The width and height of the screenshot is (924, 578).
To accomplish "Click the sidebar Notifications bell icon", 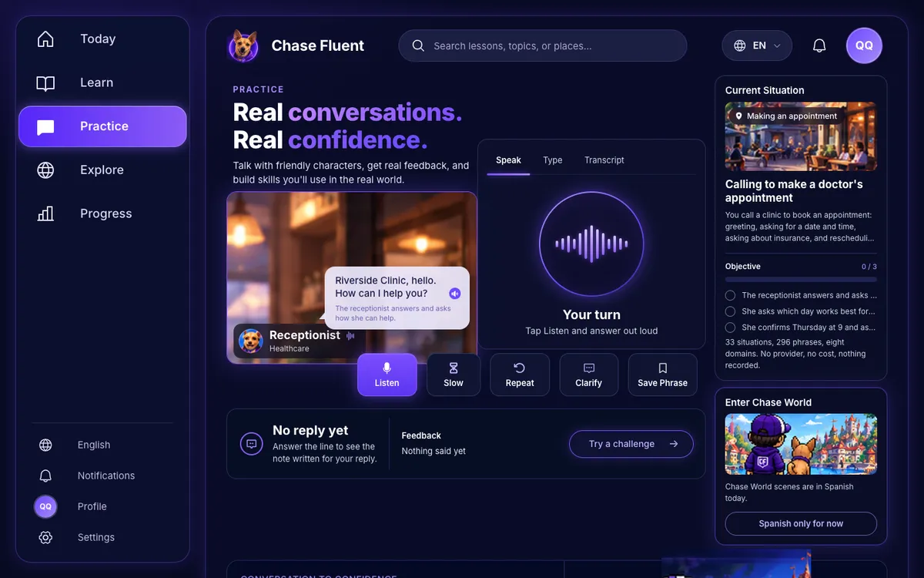I will [x=45, y=476].
